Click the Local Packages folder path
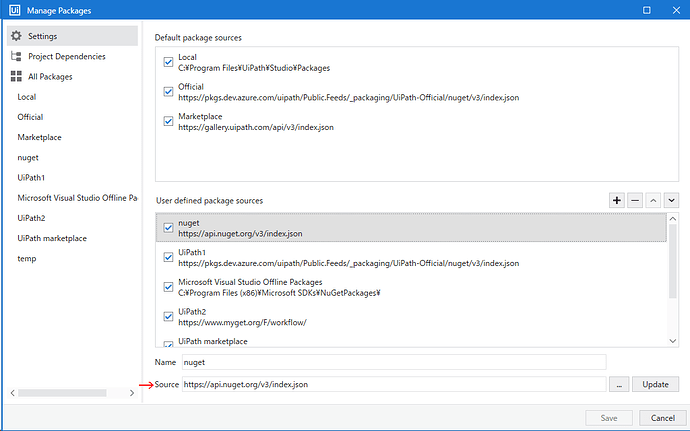This screenshot has width=690, height=431. coord(254,68)
